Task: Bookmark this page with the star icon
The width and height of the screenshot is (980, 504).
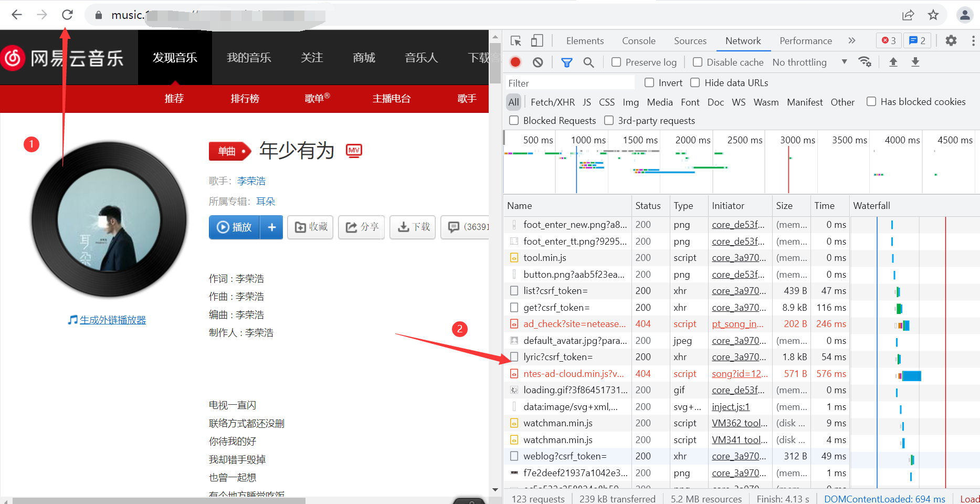Action: coord(933,15)
